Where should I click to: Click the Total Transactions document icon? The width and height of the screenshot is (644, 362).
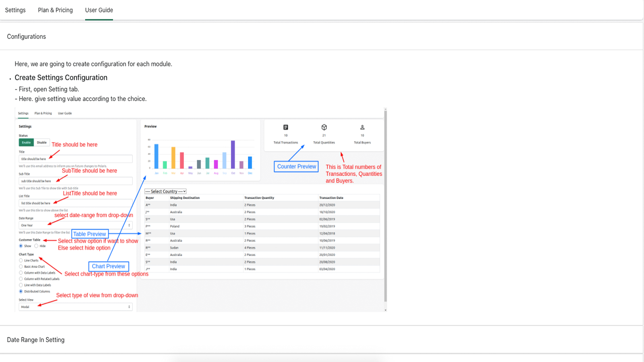[x=286, y=127]
